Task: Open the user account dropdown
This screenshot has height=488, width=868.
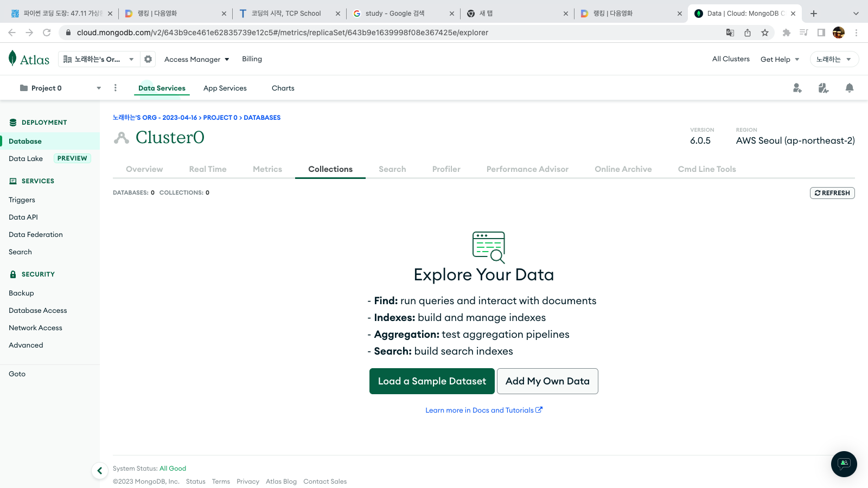Action: (x=834, y=59)
